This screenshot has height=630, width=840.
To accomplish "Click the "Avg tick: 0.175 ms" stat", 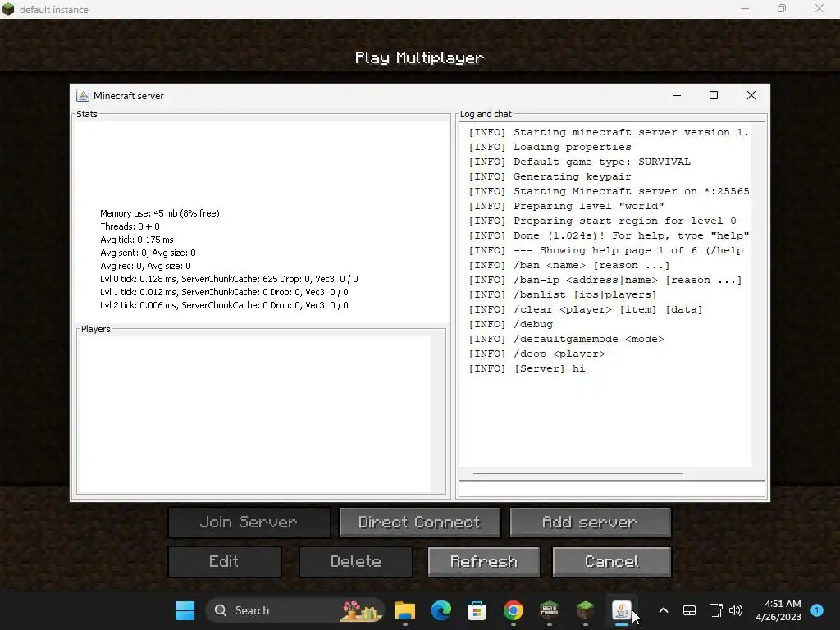I will coord(137,240).
